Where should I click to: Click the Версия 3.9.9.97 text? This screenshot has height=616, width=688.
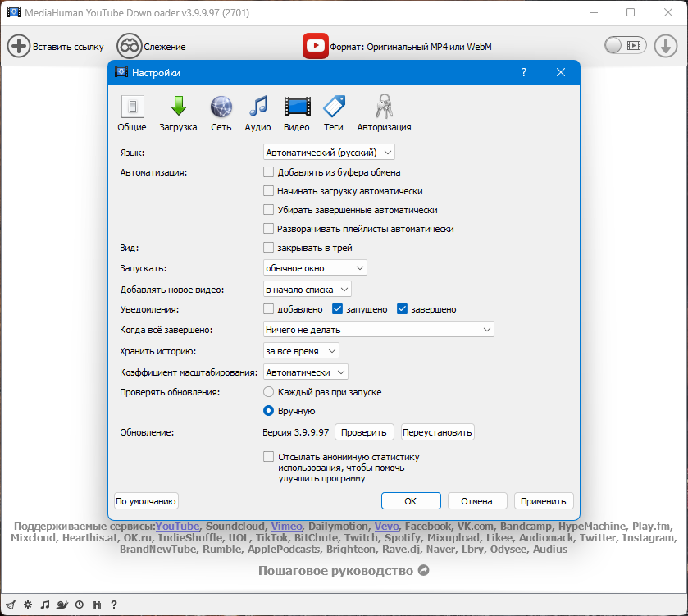click(296, 432)
